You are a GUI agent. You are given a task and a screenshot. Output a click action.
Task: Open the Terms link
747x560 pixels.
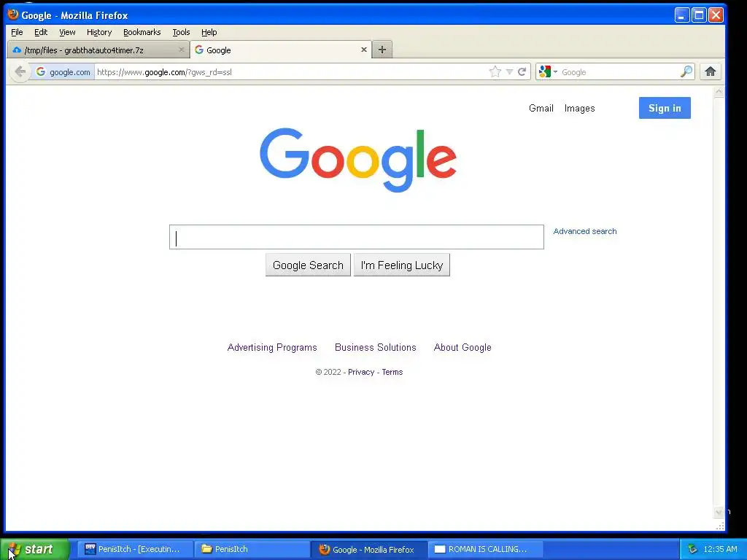392,372
